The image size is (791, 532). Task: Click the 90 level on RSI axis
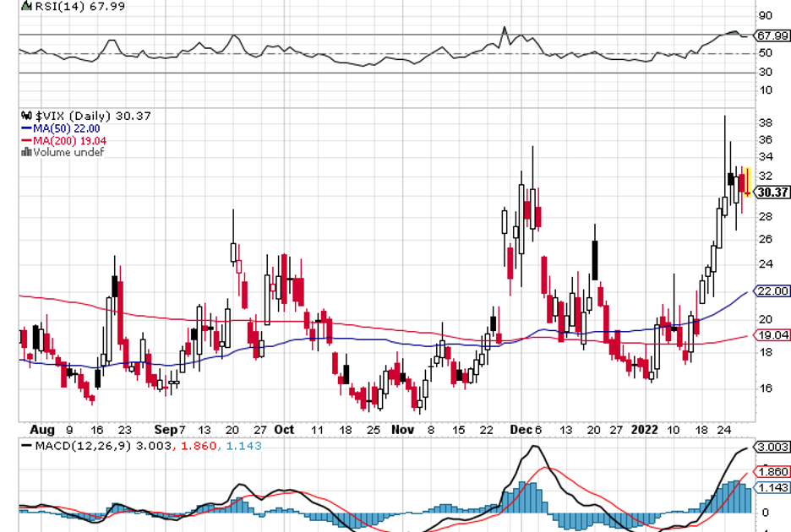click(766, 15)
